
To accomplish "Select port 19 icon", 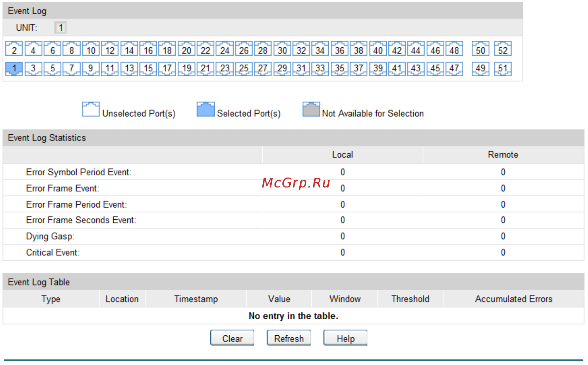I will 187,69.
